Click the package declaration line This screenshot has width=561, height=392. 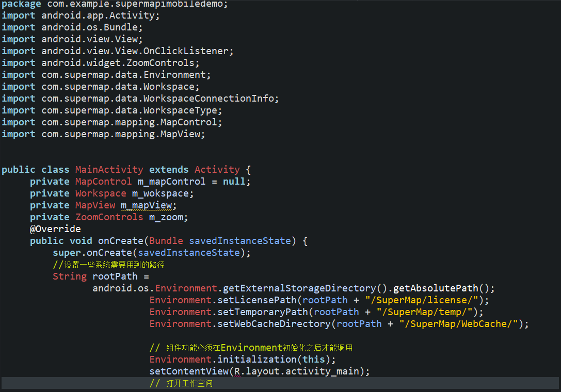tap(115, 4)
